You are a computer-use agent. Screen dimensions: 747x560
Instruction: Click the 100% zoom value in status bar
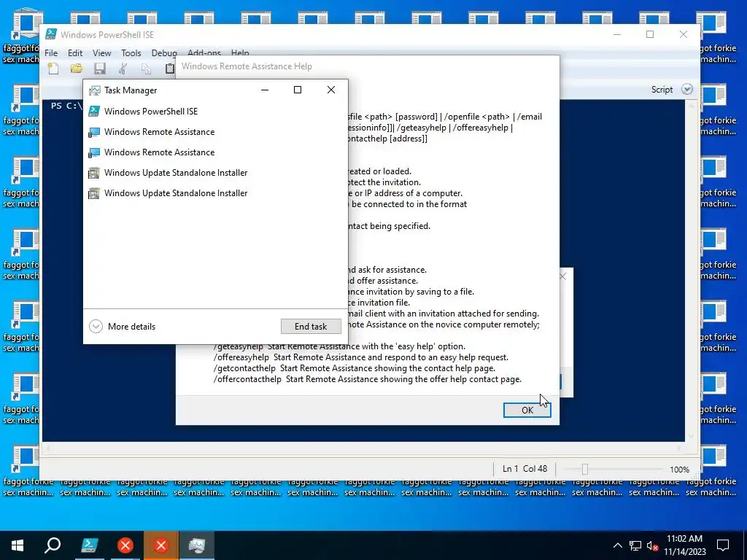679,470
